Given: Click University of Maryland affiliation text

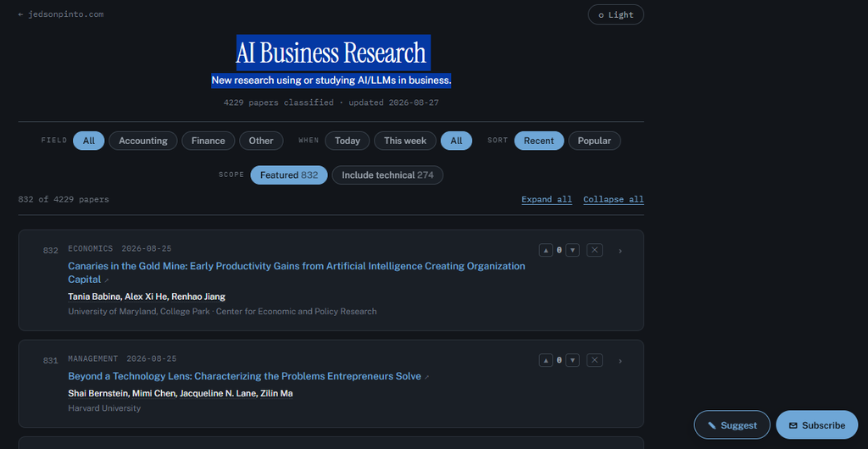Looking at the screenshot, I should click(x=139, y=311).
